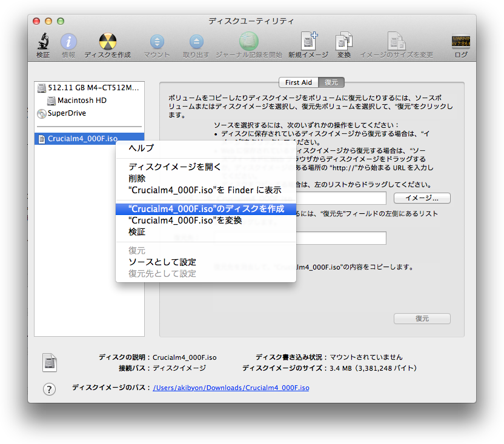Switch to the 復元 (Restore) tab
Viewport: 504px width, 444px height.
[331, 82]
